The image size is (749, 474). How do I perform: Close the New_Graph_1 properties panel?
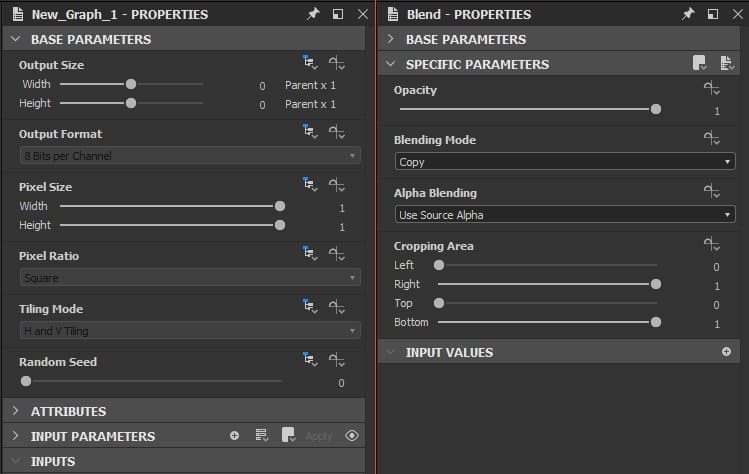click(363, 14)
